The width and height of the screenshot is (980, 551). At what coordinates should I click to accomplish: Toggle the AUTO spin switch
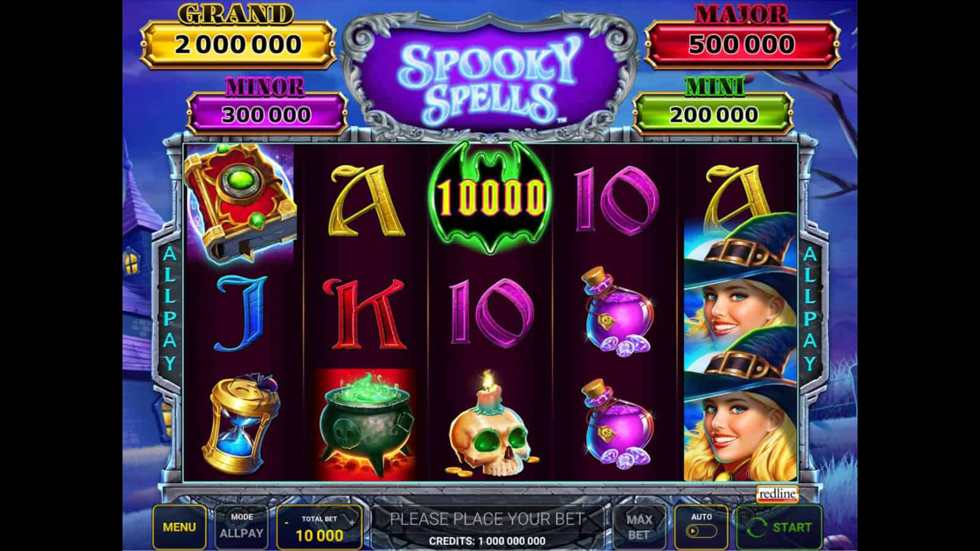point(702,531)
